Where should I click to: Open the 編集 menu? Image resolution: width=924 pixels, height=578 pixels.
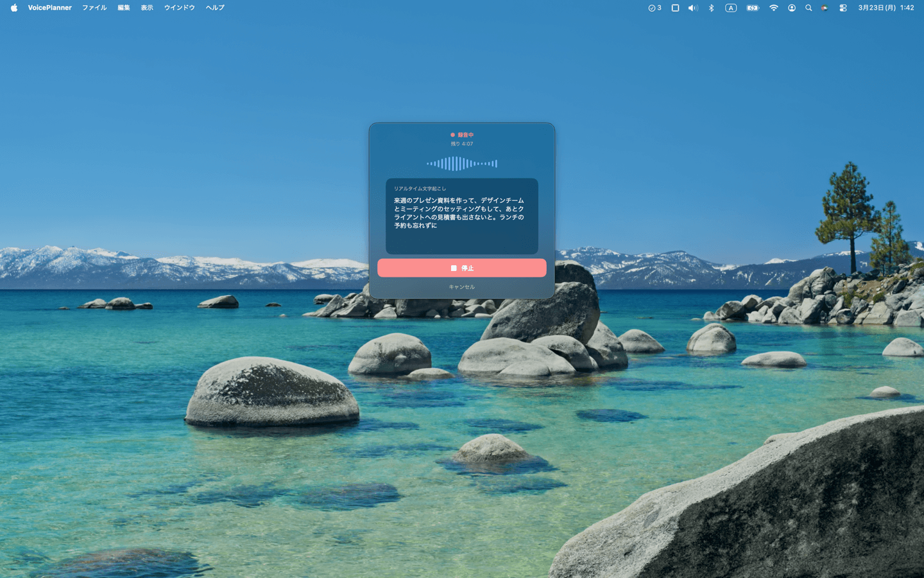tap(124, 8)
